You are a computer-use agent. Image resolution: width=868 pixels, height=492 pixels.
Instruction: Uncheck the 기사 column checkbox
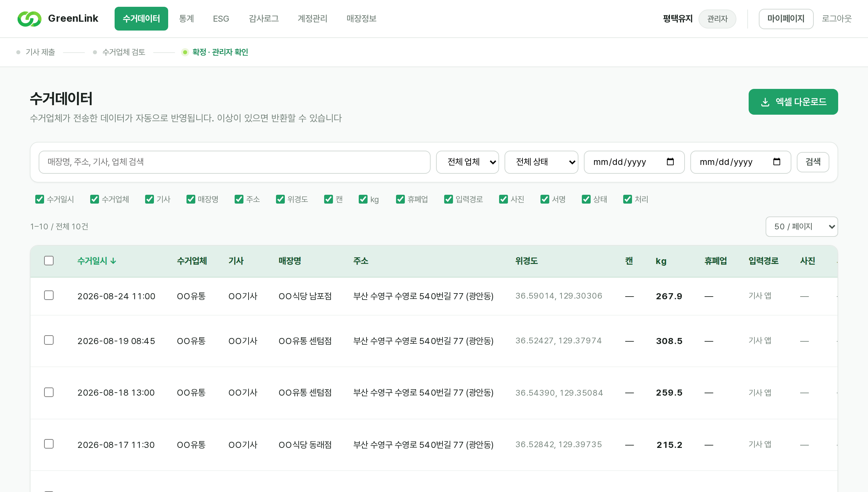tap(150, 199)
